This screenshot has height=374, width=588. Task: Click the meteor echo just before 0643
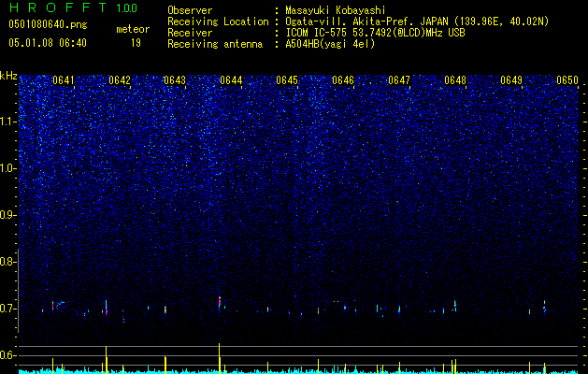click(x=165, y=309)
